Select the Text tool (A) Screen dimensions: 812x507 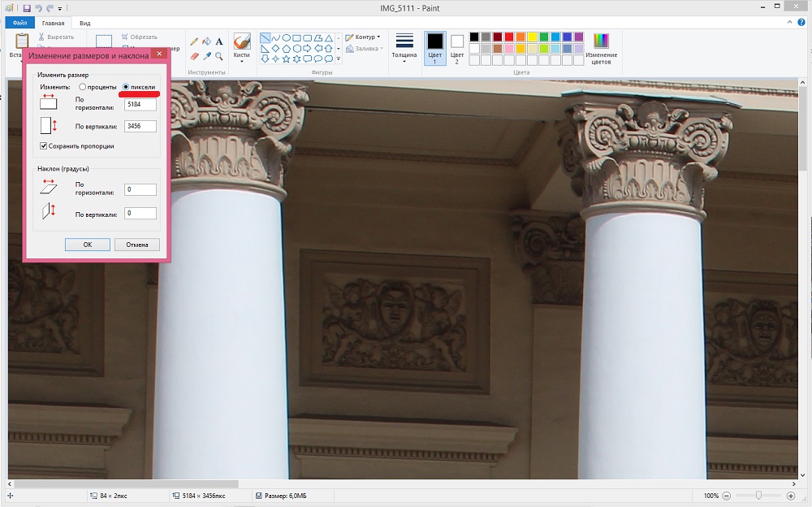[219, 41]
